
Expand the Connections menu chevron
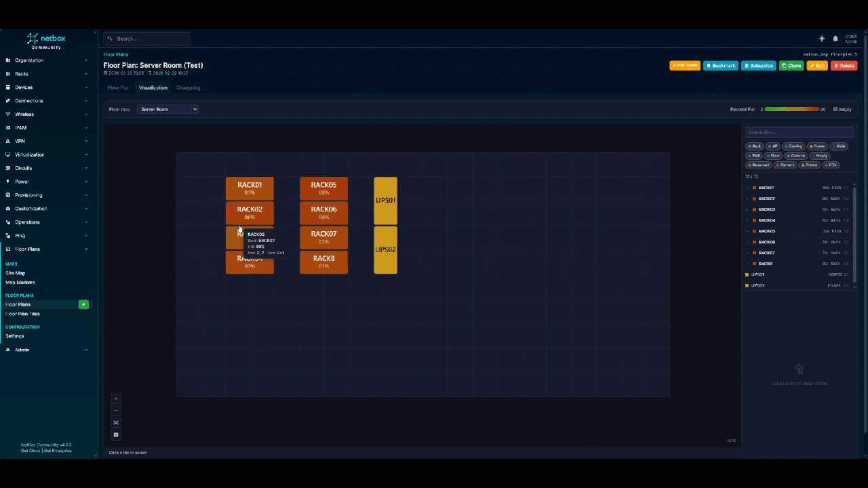click(x=86, y=101)
